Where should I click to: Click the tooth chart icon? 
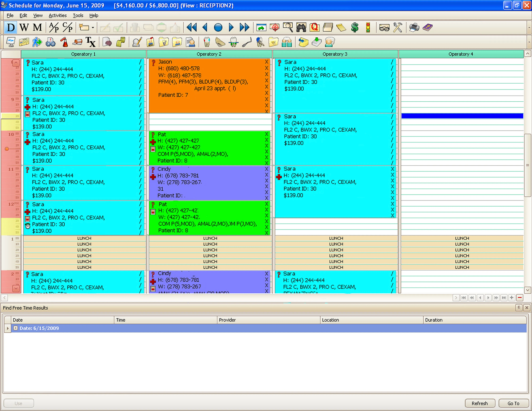(207, 42)
